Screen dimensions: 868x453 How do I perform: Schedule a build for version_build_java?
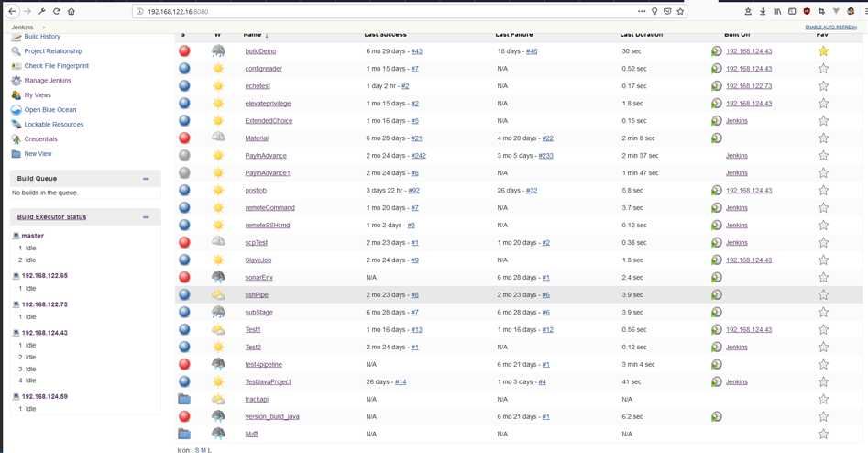pos(717,416)
